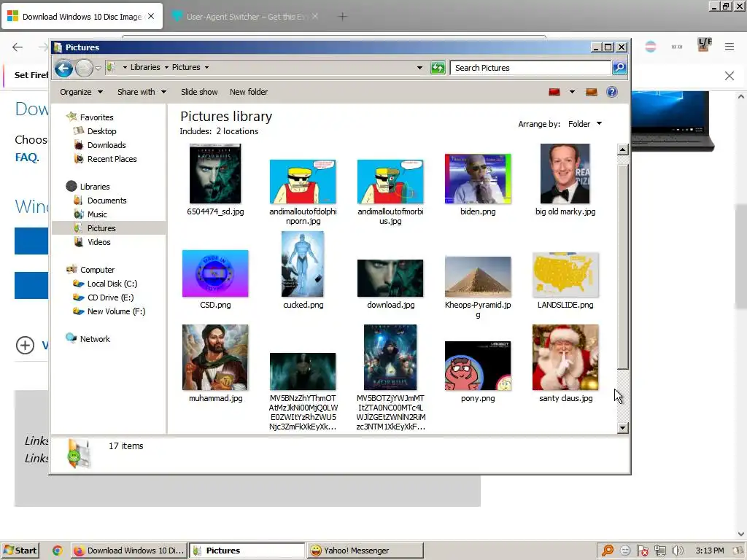Close the Download Windows 10 browser tab
Viewport: 747px width, 560px height.
click(x=151, y=16)
